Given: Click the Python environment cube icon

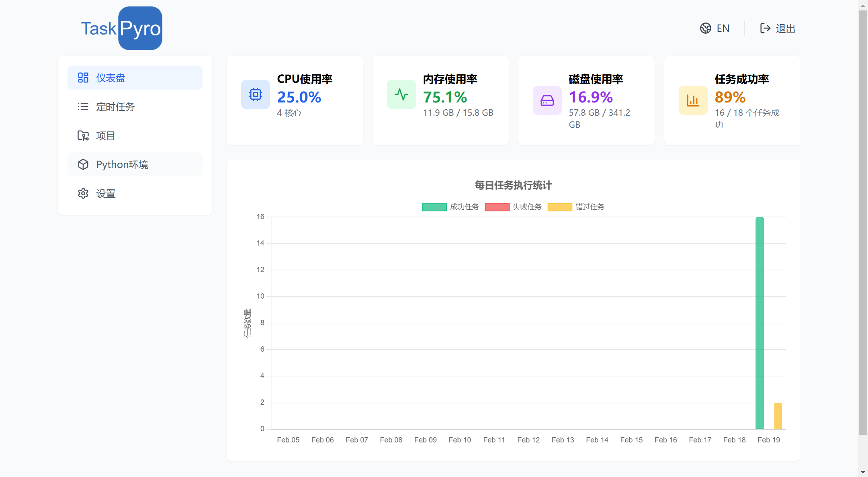Looking at the screenshot, I should (x=83, y=164).
